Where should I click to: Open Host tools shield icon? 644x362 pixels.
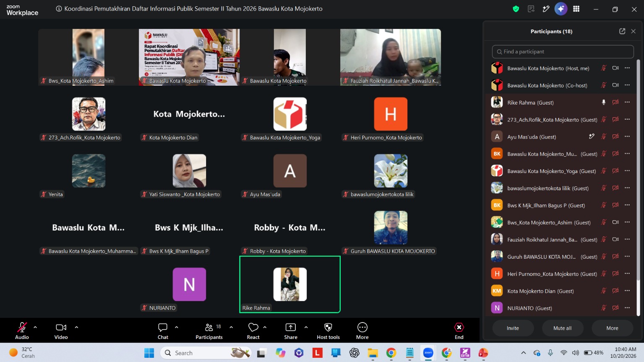pyautogui.click(x=328, y=327)
